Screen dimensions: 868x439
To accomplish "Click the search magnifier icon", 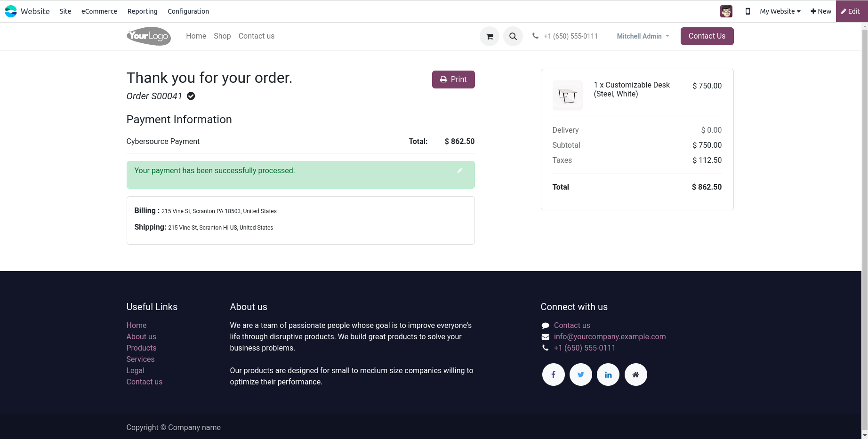I will click(513, 36).
